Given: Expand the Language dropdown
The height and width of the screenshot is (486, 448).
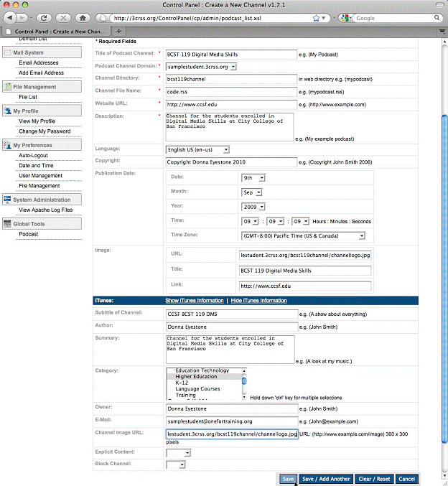Looking at the screenshot, I should tap(197, 149).
